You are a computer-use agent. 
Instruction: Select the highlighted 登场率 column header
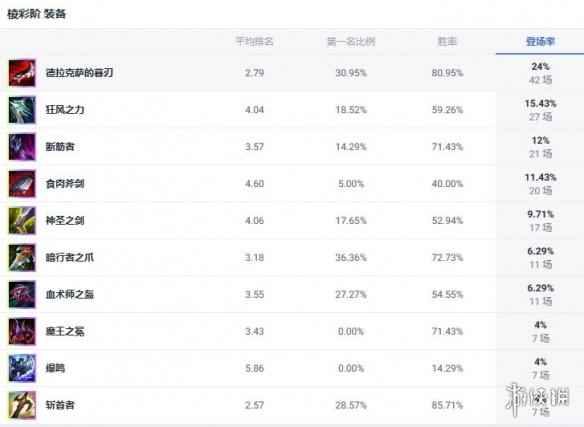[540, 41]
